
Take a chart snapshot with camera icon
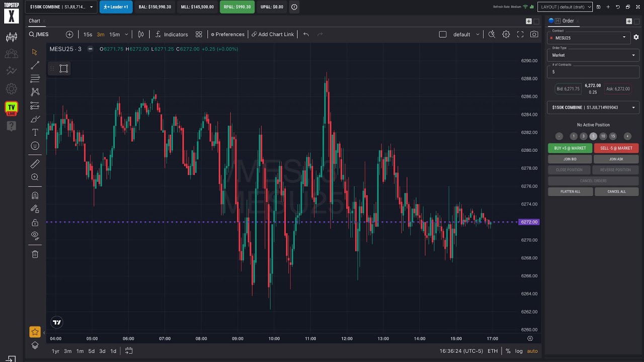[534, 34]
